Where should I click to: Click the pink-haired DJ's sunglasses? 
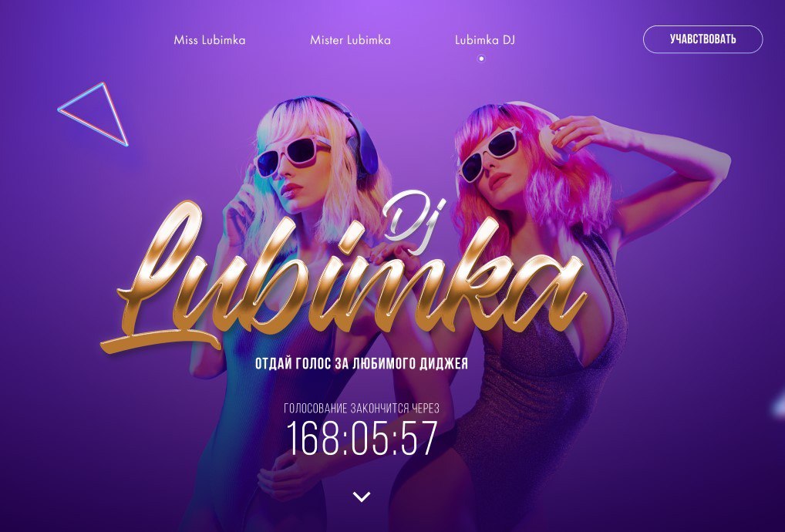pyautogui.click(x=489, y=152)
